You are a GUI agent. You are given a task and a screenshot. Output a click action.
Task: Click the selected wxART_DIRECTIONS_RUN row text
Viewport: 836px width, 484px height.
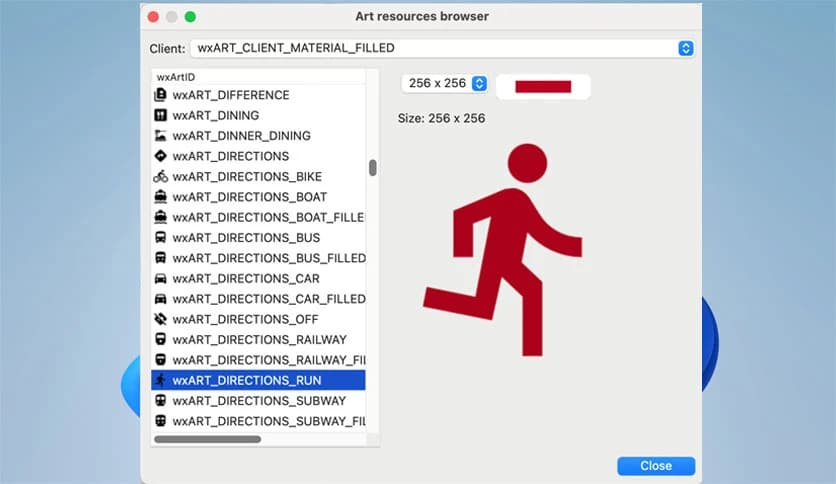[x=247, y=380]
